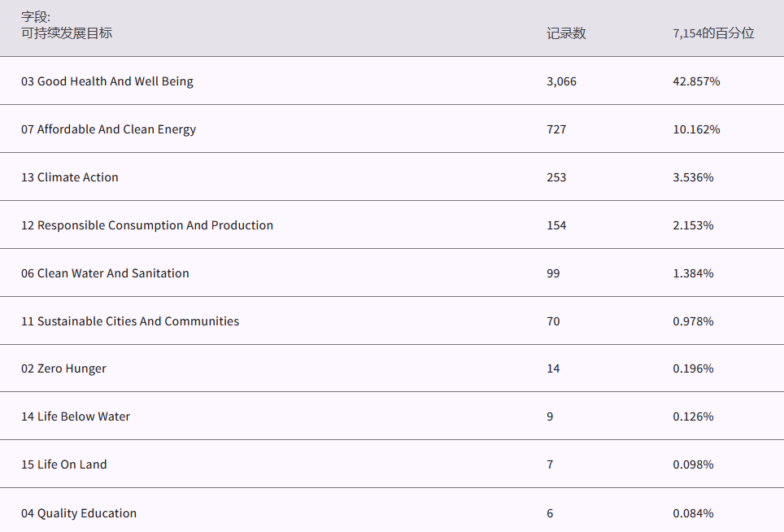Click the 1.384% percentage cell

[693, 273]
